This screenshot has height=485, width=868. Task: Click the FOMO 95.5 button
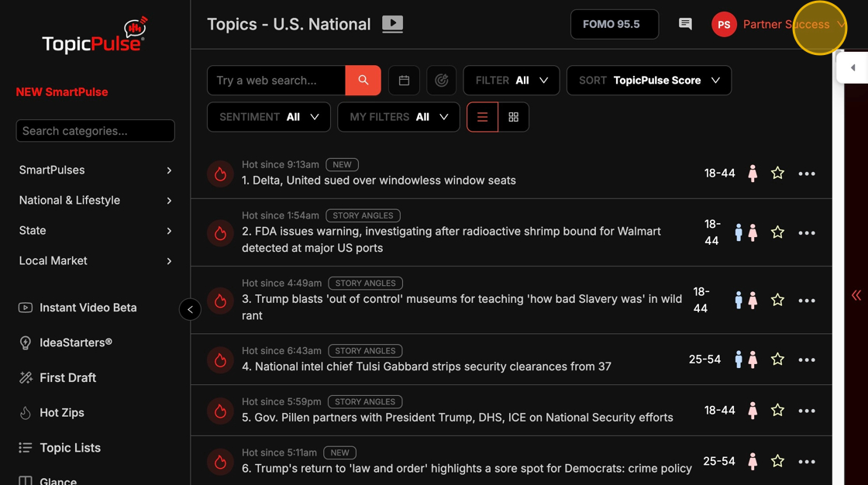tap(615, 24)
